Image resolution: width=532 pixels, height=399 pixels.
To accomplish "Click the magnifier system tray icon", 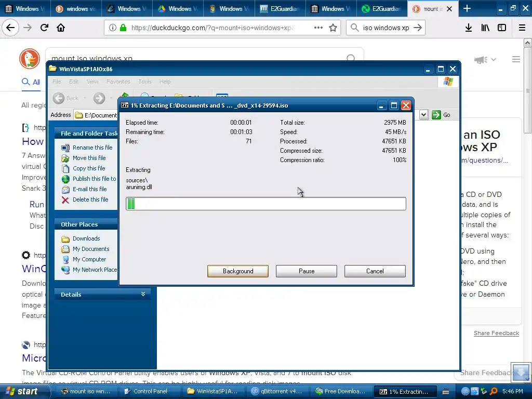I will [494, 391].
